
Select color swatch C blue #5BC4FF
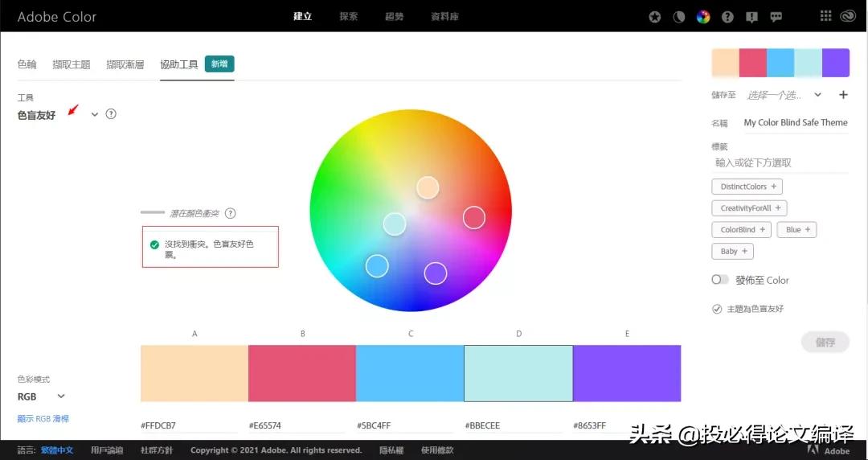(x=410, y=373)
